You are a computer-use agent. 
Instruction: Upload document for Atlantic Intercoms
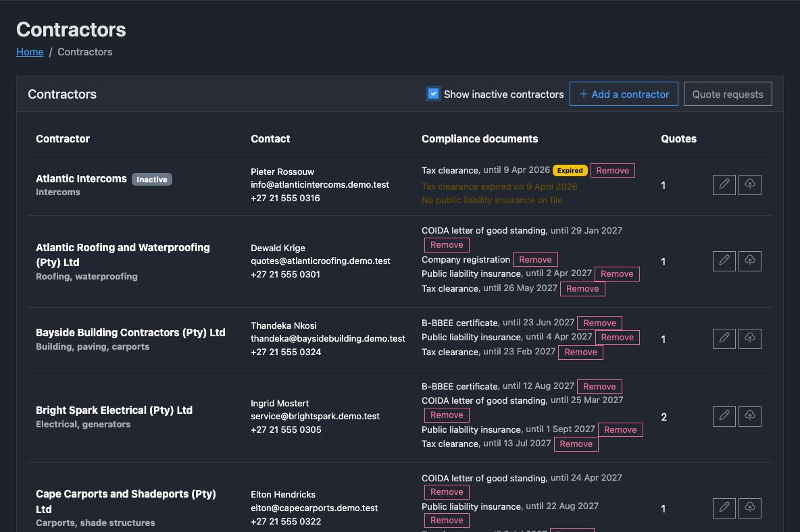point(749,184)
